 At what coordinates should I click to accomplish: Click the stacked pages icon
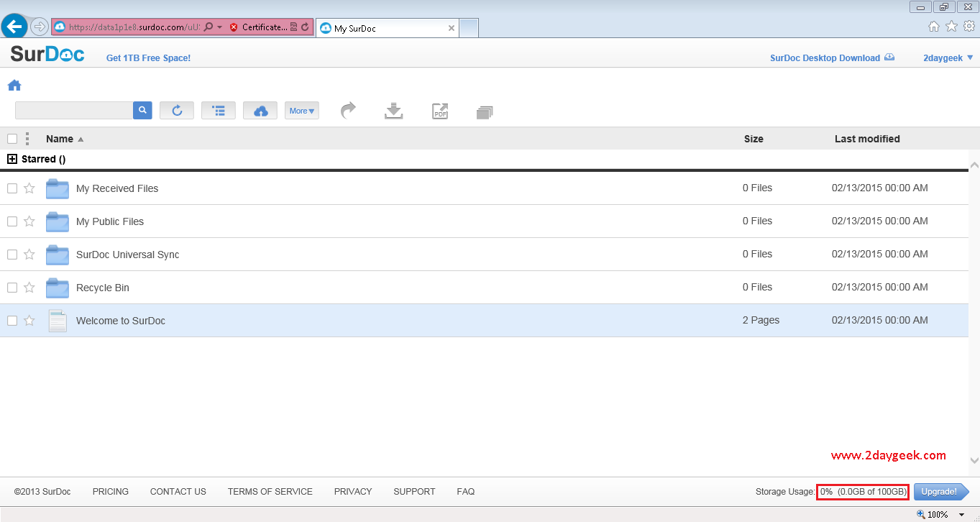tap(485, 112)
